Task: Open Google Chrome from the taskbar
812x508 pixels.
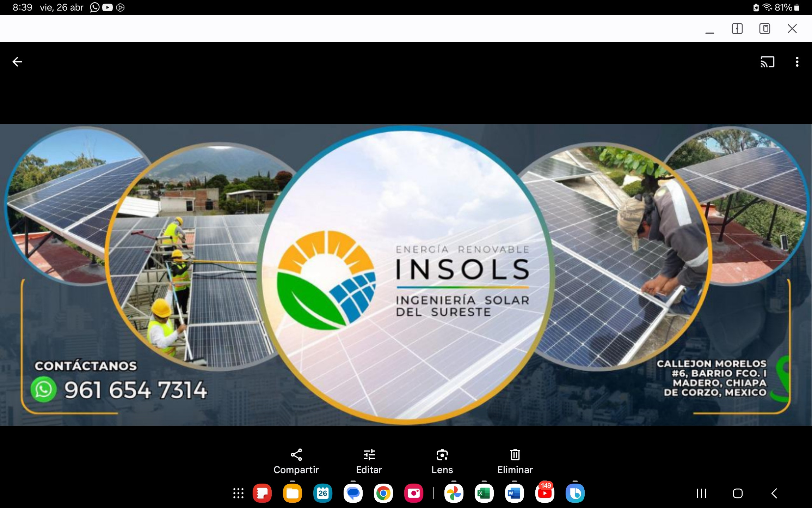Action: (383, 493)
